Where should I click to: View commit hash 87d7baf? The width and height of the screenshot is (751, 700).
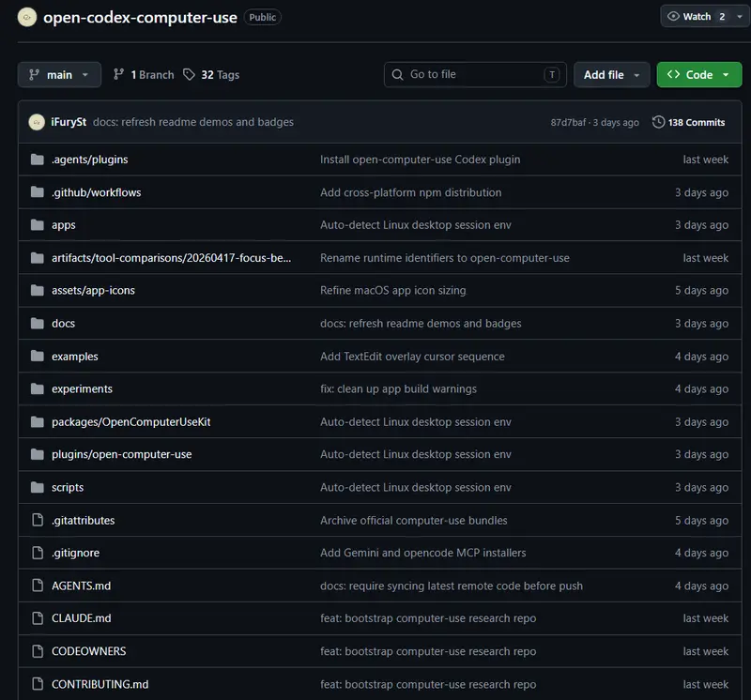coord(568,123)
